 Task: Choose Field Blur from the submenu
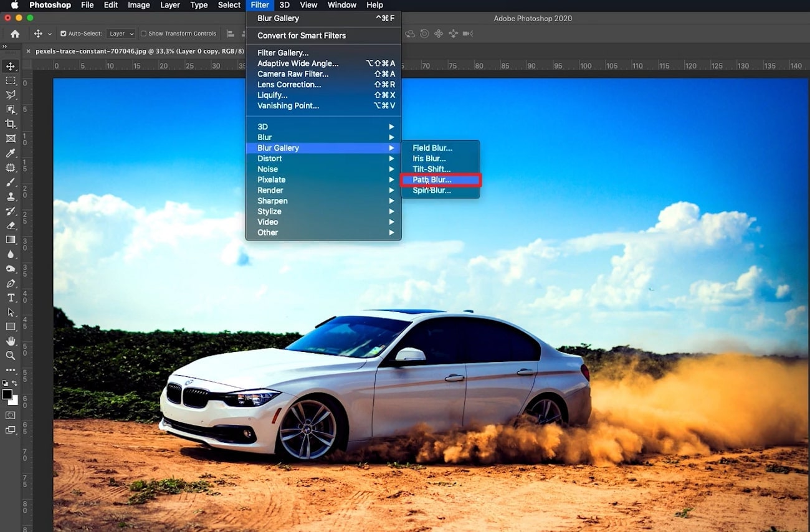pos(441,148)
